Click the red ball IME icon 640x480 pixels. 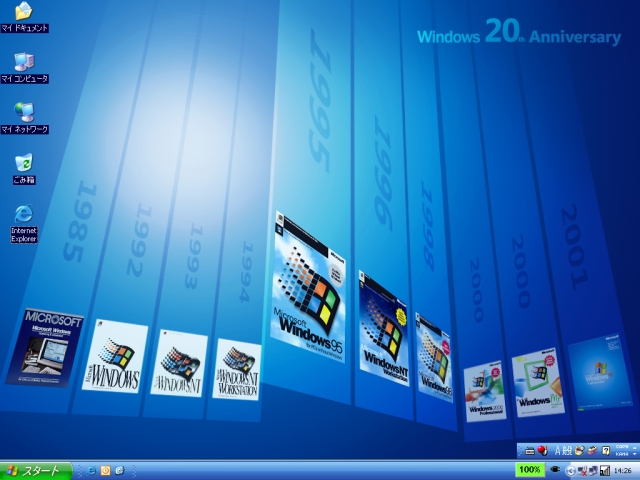point(542,451)
